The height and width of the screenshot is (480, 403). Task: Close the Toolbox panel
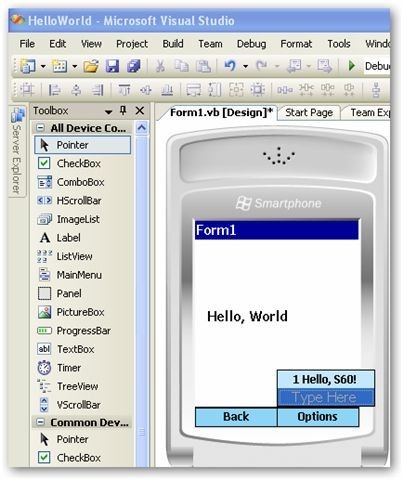tap(140, 110)
